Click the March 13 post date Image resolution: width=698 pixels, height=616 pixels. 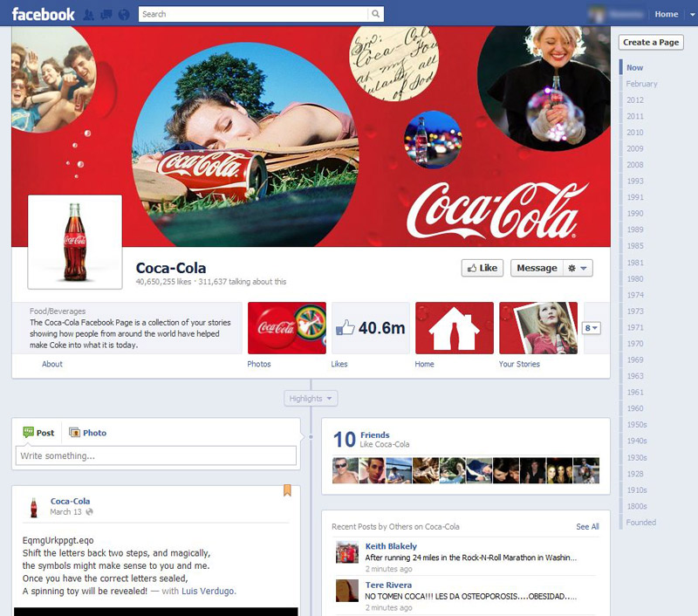[x=66, y=512]
